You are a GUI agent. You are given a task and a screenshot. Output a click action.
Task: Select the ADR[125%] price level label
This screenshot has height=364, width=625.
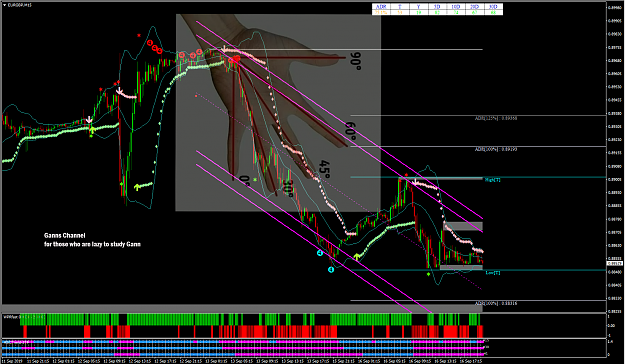(496, 118)
